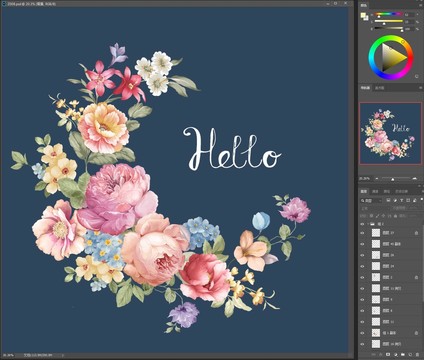
Task: Click the Navigator zoom percentage field
Action: point(364,179)
